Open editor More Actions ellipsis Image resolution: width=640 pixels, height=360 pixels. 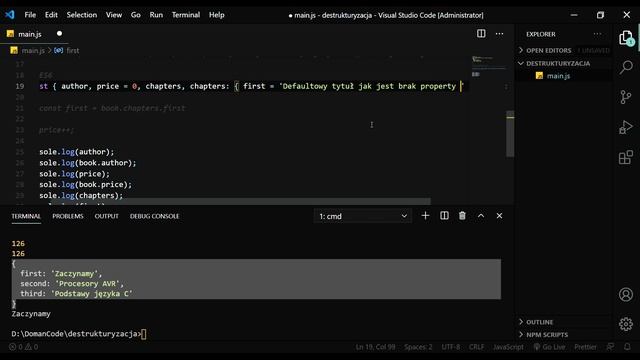pos(499,33)
